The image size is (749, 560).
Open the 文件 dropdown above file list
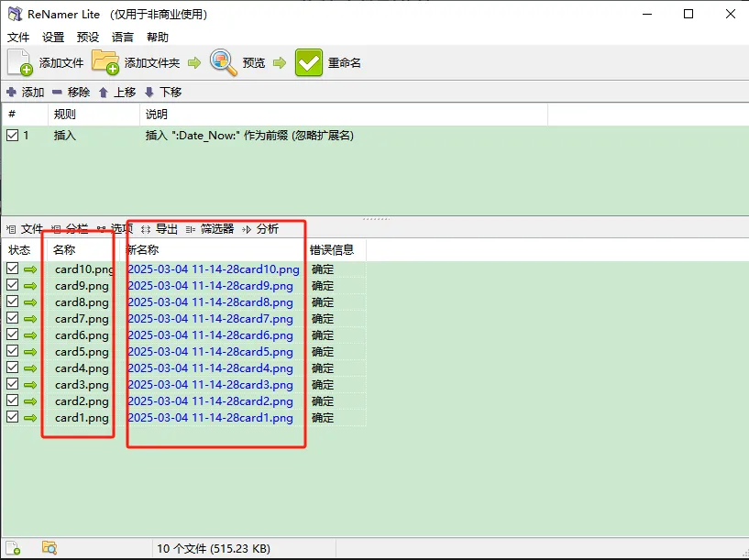coord(26,229)
